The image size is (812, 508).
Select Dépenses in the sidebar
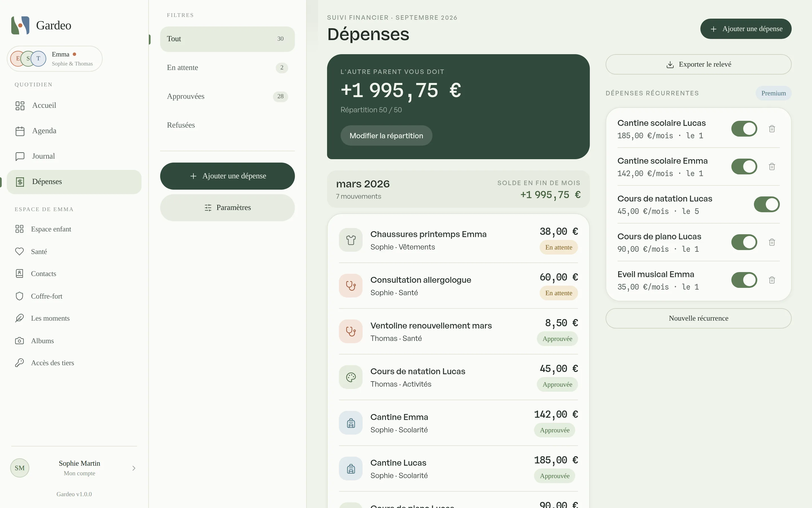(x=74, y=182)
